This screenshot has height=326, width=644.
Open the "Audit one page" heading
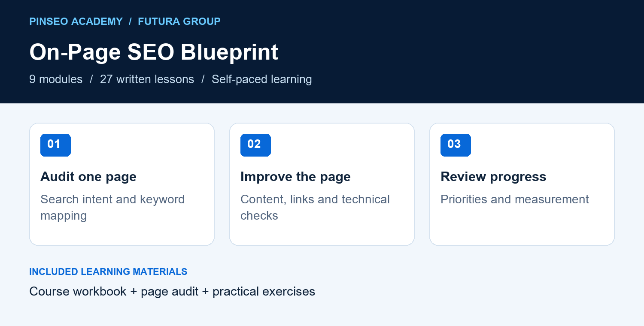[88, 177]
